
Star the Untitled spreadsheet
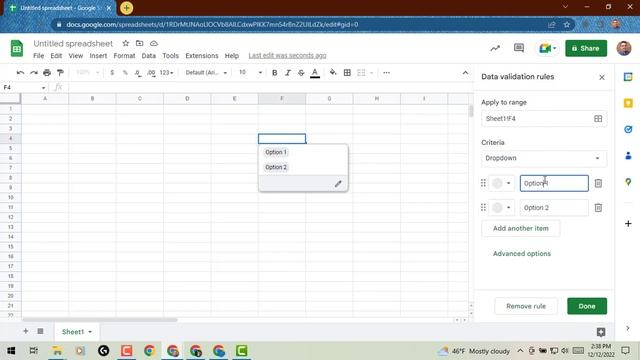(x=126, y=43)
